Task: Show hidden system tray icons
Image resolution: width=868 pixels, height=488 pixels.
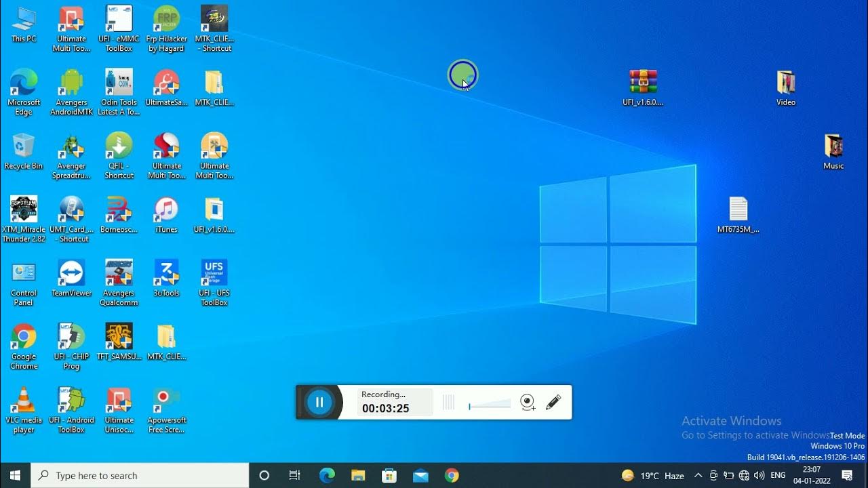Action: (698, 475)
